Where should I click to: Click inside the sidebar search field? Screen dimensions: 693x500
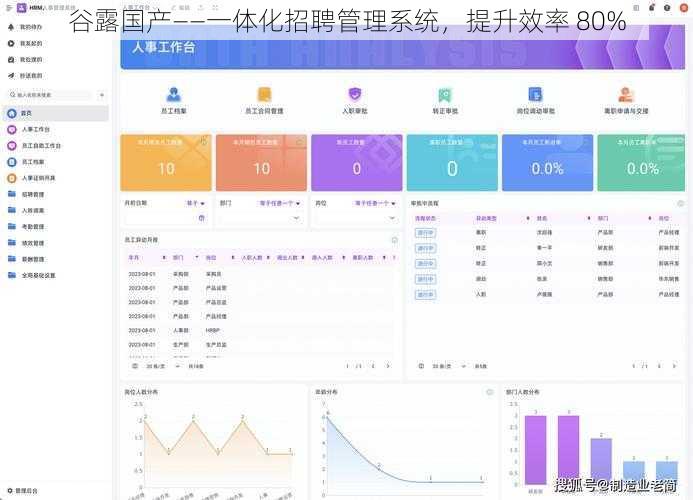[50, 95]
